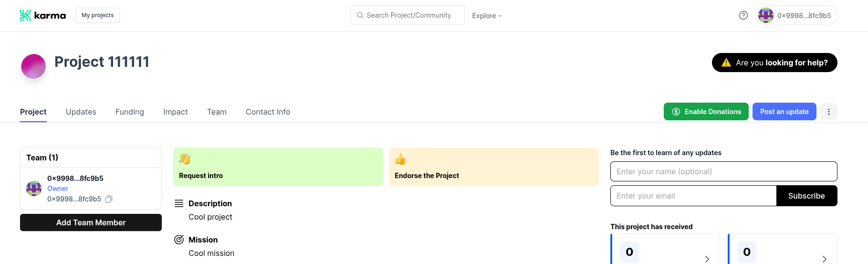Click the team owner's avatar icon

[x=34, y=189]
